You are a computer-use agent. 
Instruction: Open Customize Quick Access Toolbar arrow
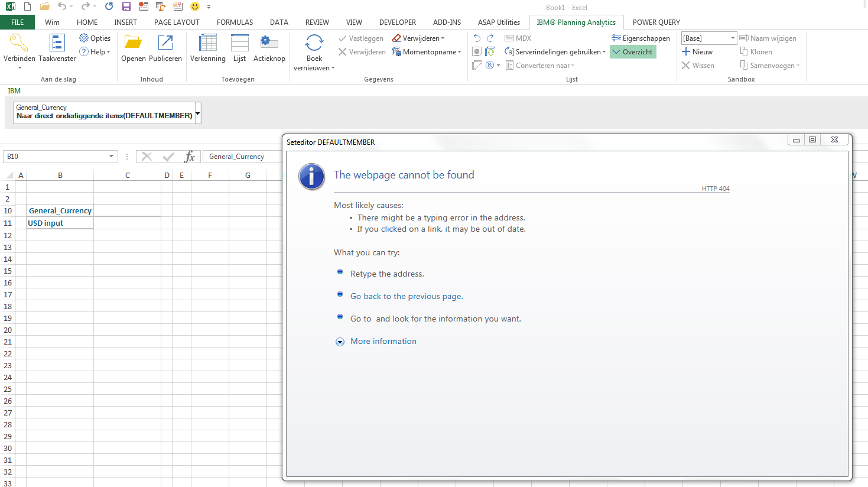209,7
